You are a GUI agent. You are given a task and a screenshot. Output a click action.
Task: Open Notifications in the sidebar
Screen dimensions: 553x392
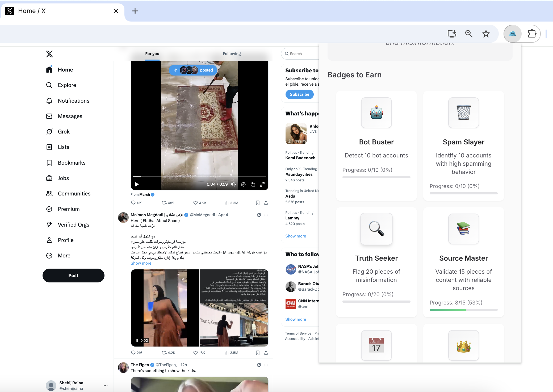pos(73,101)
